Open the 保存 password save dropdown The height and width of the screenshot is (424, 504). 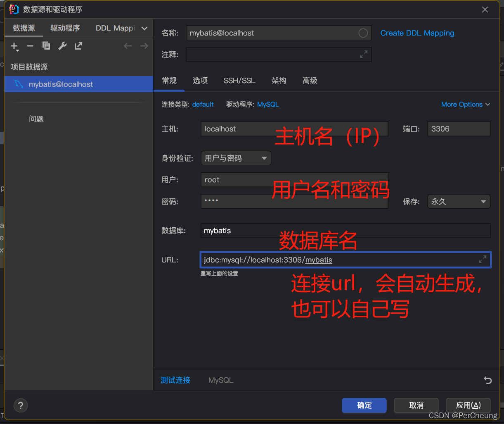click(459, 201)
